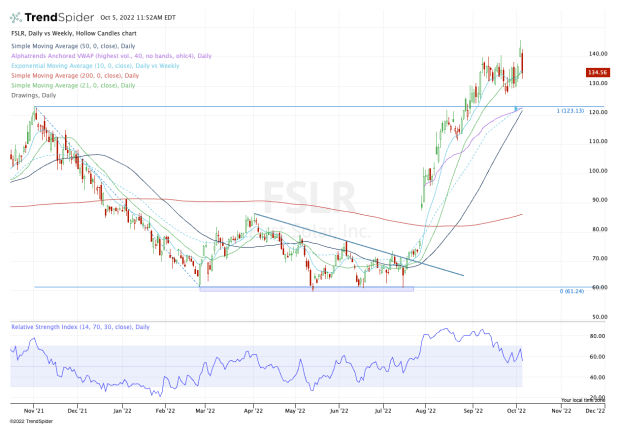Viewport: 620px width, 426px height.
Task: Click the 0 (61.24) support level label
Action: click(x=570, y=291)
